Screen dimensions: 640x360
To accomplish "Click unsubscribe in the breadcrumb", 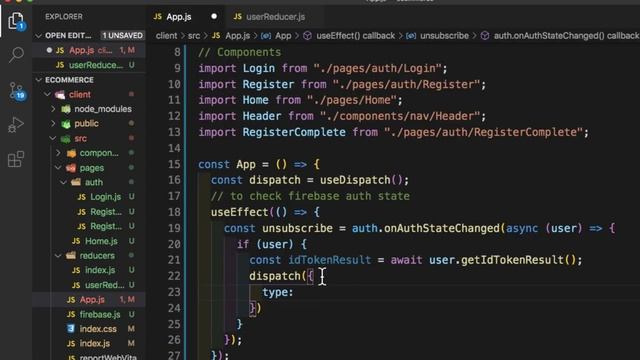I will [x=444, y=36].
